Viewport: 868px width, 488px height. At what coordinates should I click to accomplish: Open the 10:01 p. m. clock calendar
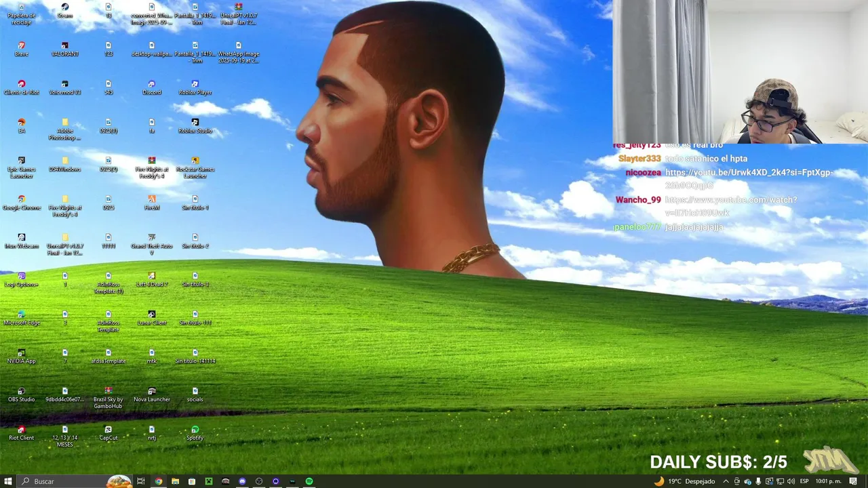pyautogui.click(x=830, y=481)
